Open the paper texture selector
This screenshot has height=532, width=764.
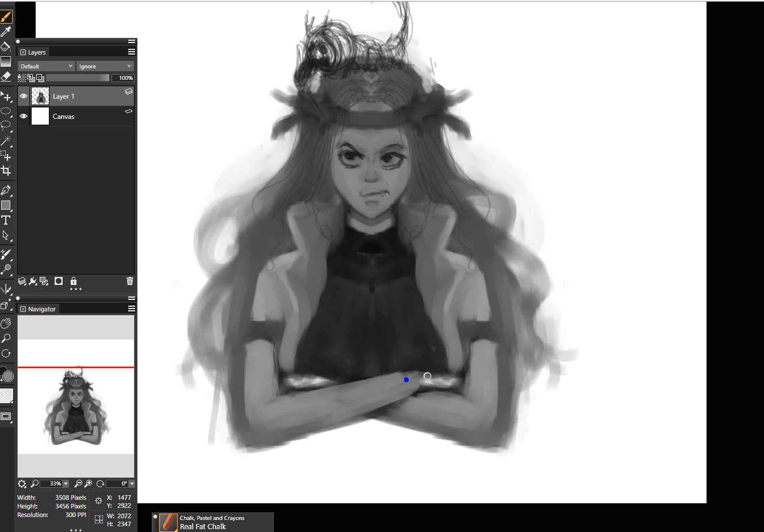pos(6,396)
